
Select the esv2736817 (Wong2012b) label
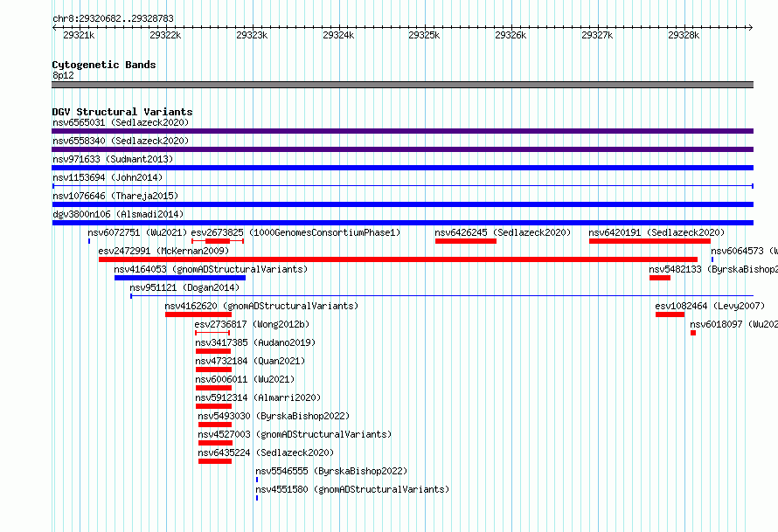(252, 324)
